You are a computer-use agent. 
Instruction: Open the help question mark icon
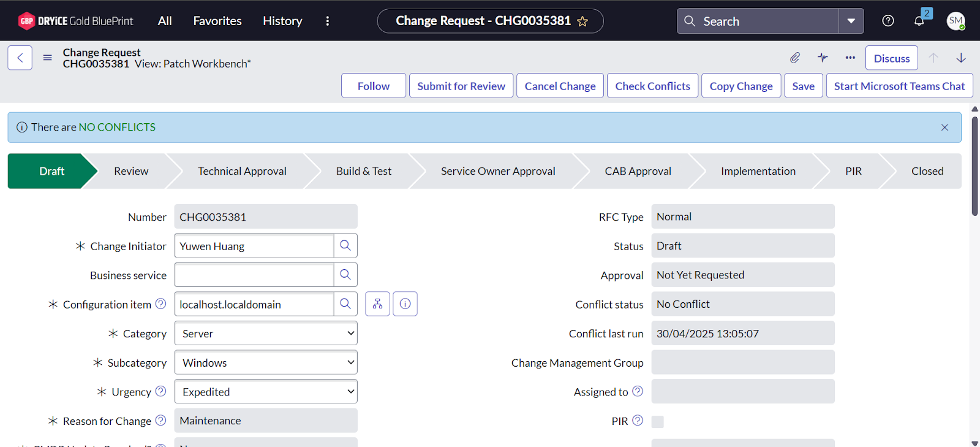[888, 21]
